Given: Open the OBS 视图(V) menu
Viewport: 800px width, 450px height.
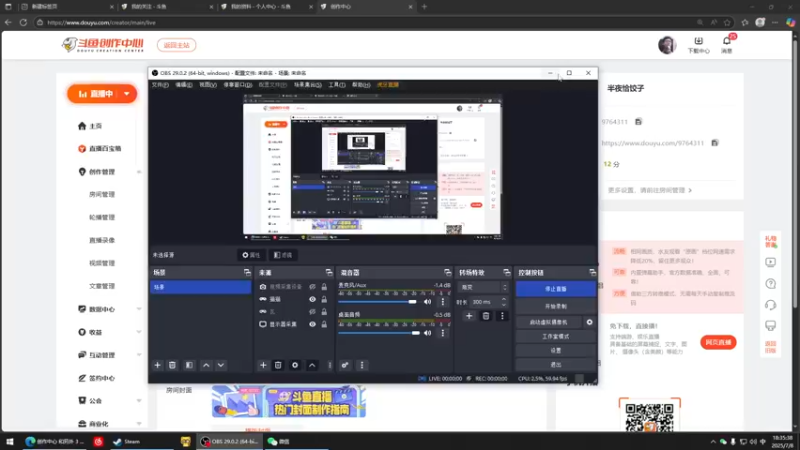Looking at the screenshot, I should coord(208,85).
